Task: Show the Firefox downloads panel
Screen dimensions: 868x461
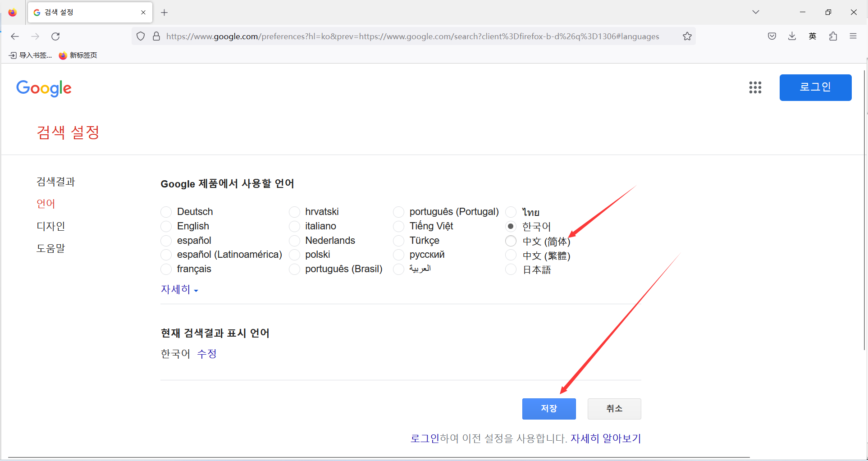Action: (x=792, y=37)
